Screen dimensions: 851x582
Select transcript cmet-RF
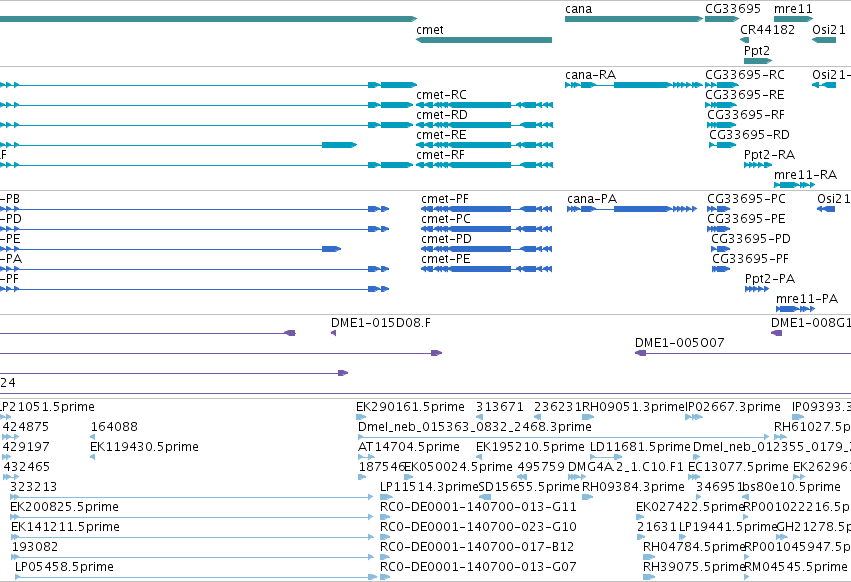(x=485, y=165)
